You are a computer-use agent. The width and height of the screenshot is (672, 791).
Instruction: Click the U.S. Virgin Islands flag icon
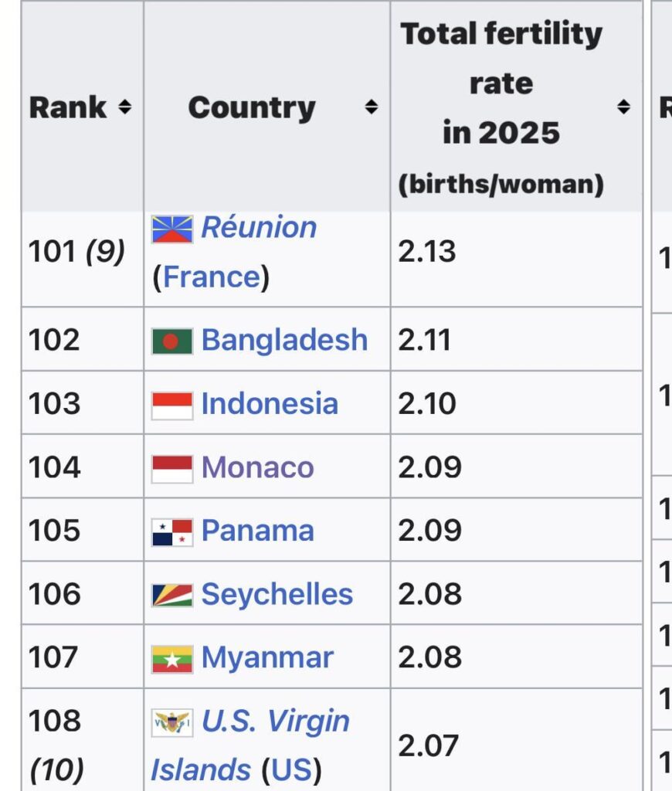(172, 722)
